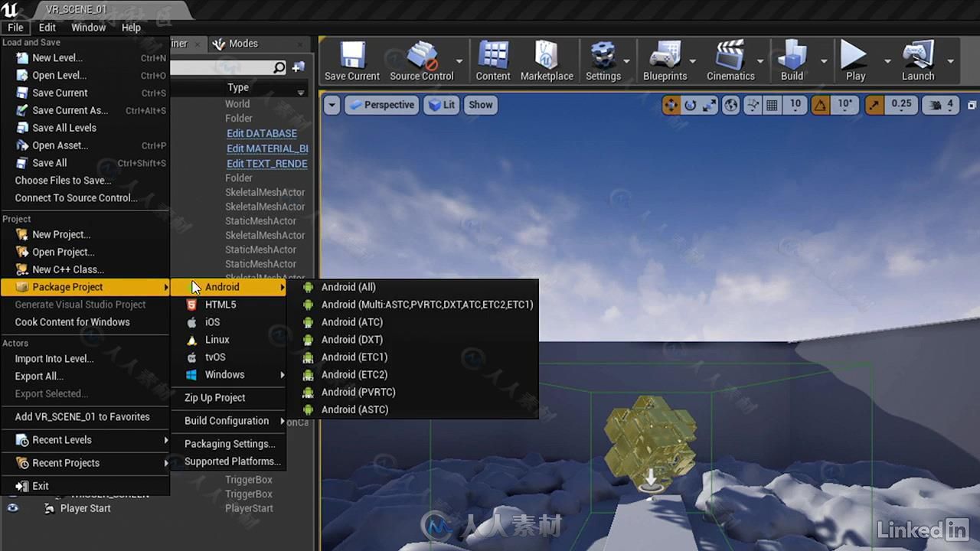This screenshot has height=551, width=980.
Task: Toggle rotation snapping triangle icon
Action: (819, 105)
